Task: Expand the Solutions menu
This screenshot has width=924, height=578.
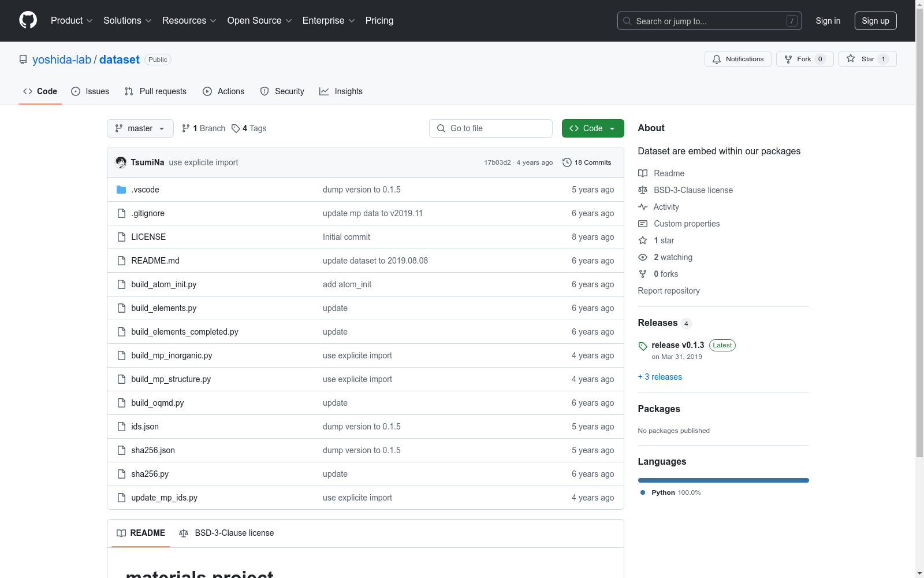Action: click(128, 21)
